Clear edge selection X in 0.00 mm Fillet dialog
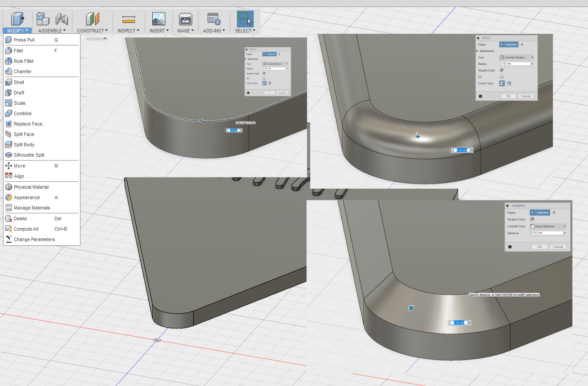Viewport: 588px width, 386px height. 279,54
